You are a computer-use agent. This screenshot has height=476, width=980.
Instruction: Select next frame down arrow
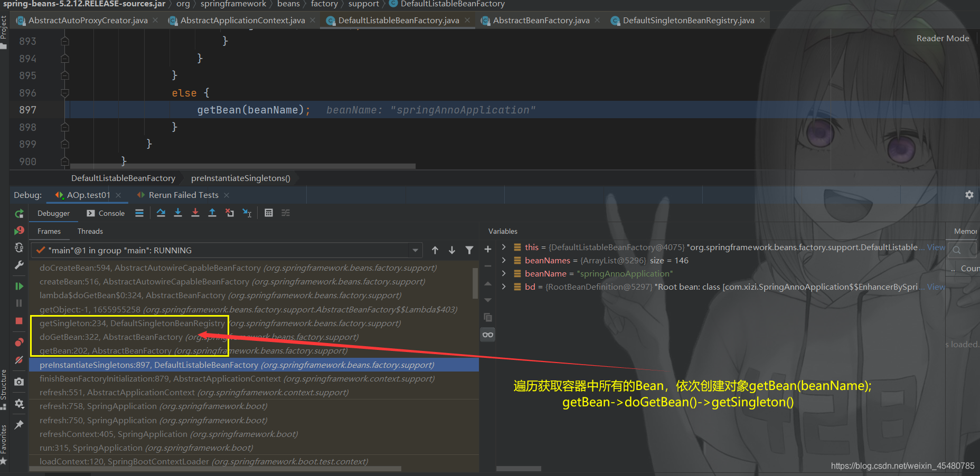[x=452, y=250]
